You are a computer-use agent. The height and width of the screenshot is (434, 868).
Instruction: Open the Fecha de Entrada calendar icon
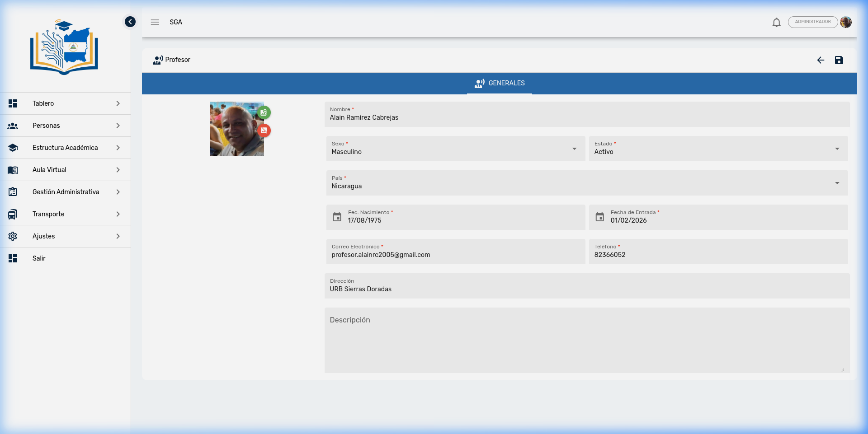coord(600,217)
